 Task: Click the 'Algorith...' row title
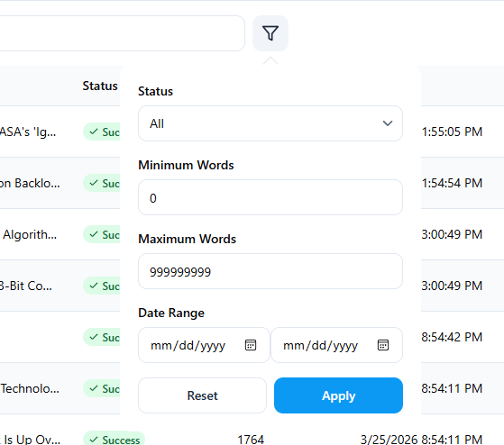[x=30, y=235]
